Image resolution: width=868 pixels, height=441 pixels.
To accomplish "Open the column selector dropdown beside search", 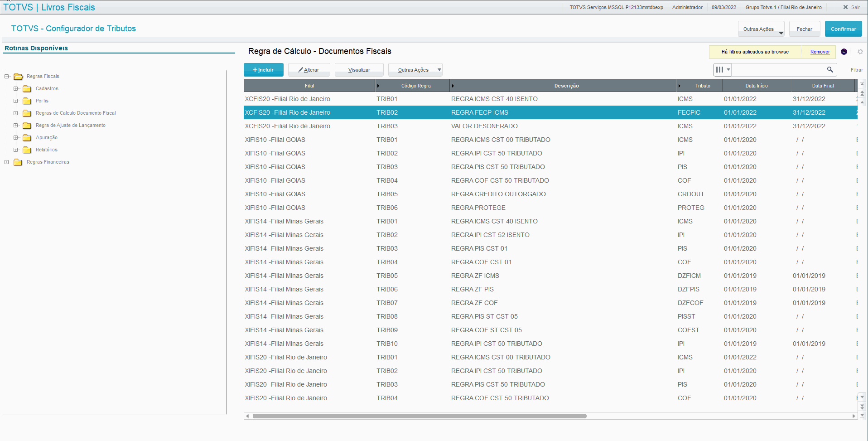I will 722,69.
